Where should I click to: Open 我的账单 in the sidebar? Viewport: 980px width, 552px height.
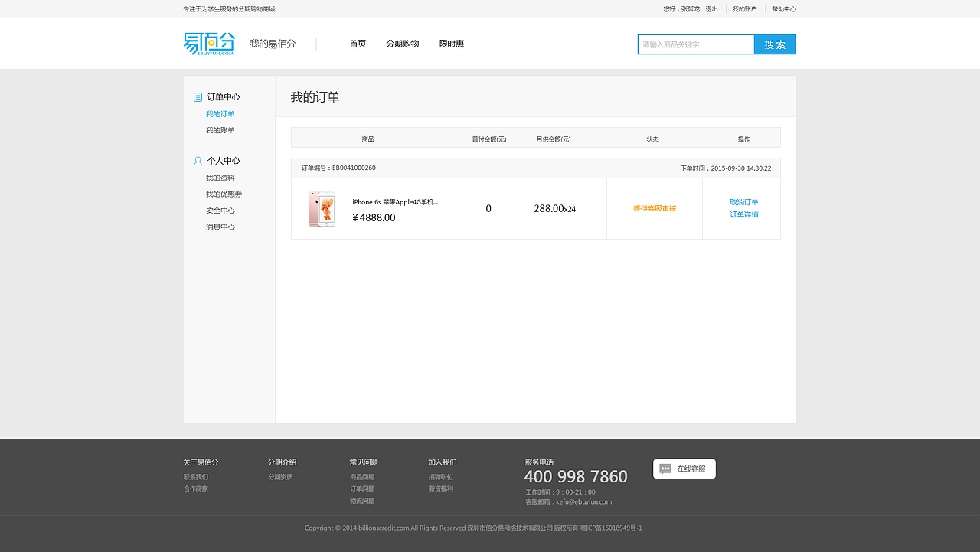coord(220,129)
